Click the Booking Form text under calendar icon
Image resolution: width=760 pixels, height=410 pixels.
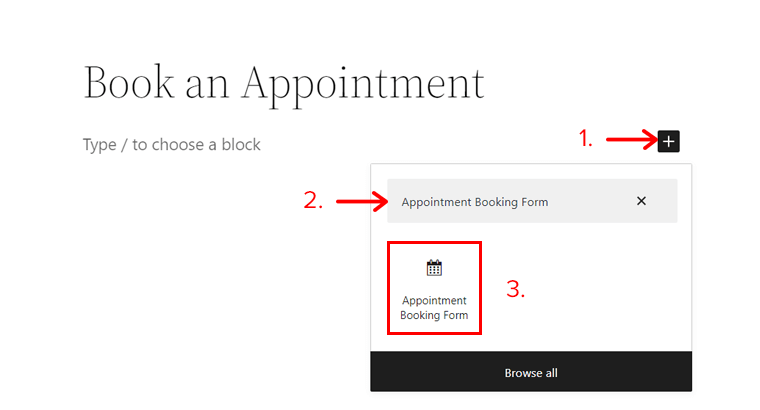click(434, 315)
